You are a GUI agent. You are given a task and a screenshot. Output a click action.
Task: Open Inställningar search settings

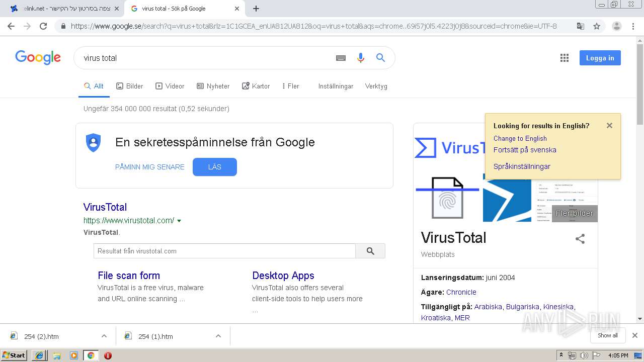[336, 86]
